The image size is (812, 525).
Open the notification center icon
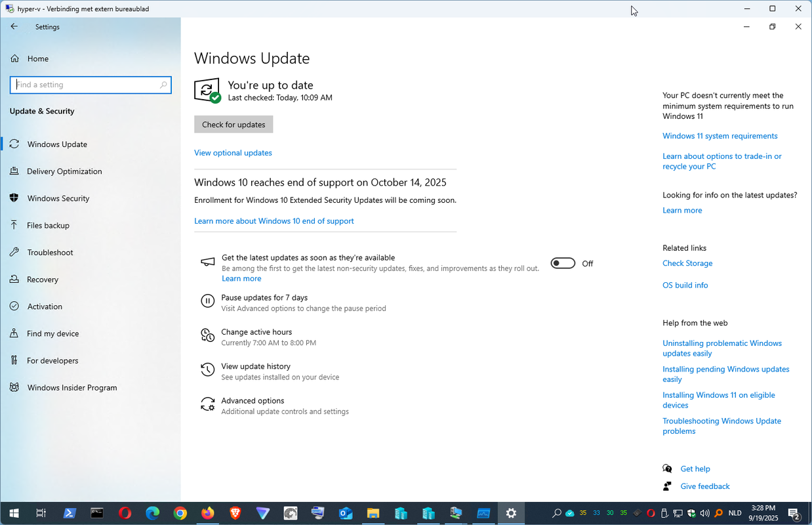793,513
